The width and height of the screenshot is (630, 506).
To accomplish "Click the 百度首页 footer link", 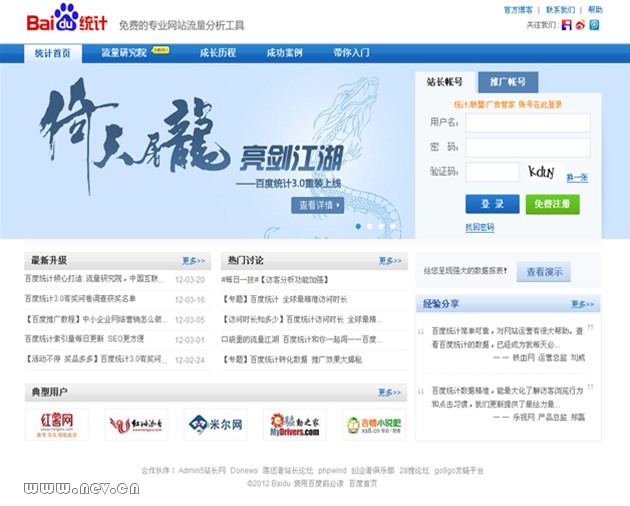I will click(363, 483).
